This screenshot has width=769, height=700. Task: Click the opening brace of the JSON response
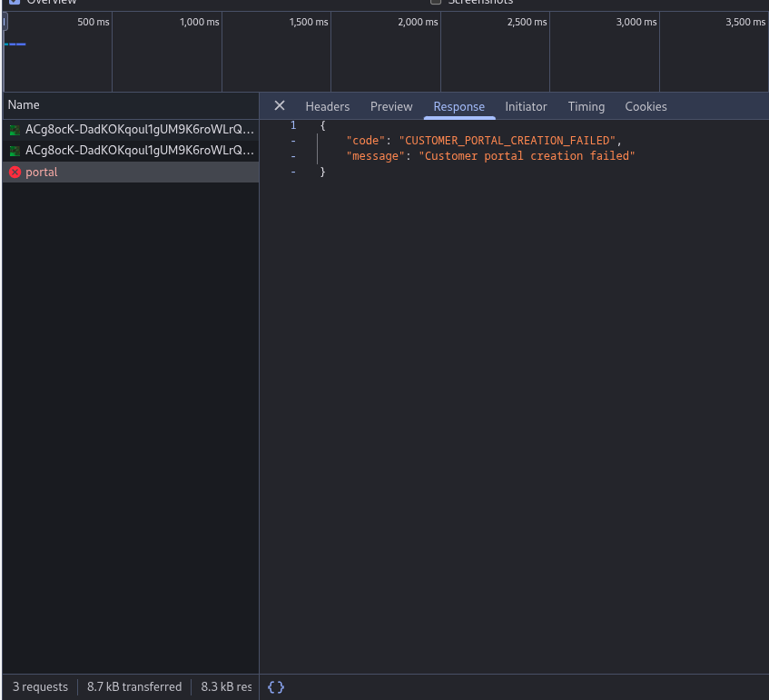pos(322,125)
